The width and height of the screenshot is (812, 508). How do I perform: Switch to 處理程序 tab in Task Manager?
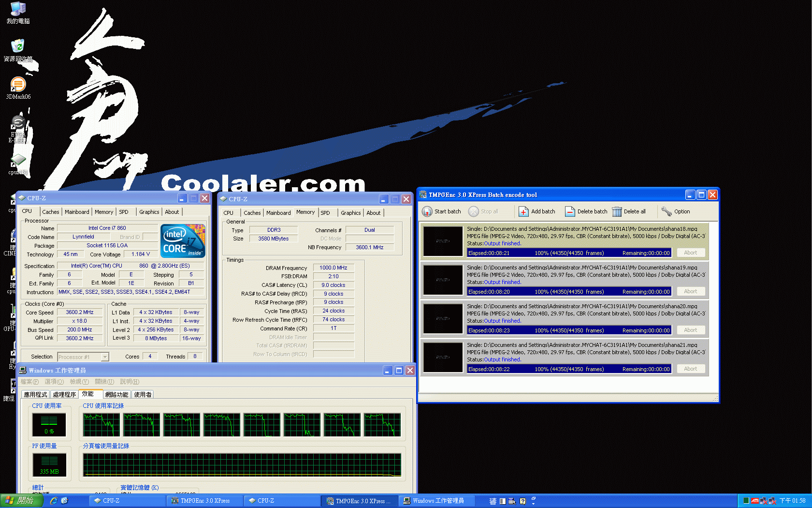(64, 395)
